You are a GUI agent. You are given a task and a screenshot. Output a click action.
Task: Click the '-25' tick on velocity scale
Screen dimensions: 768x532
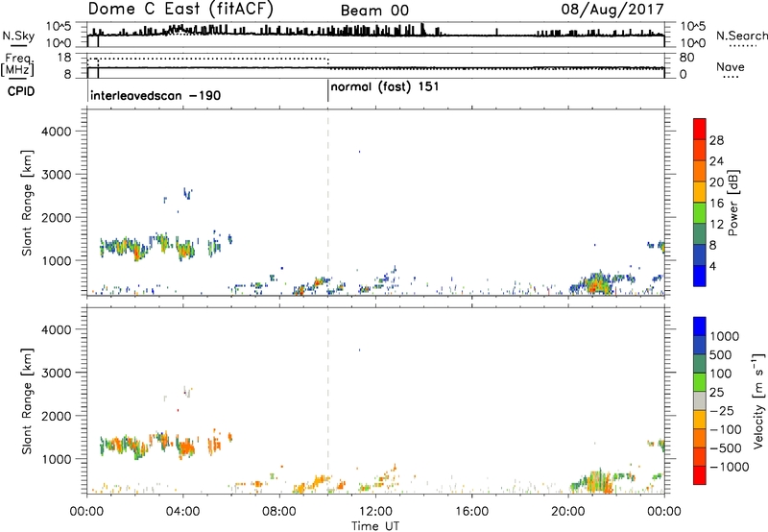722,411
